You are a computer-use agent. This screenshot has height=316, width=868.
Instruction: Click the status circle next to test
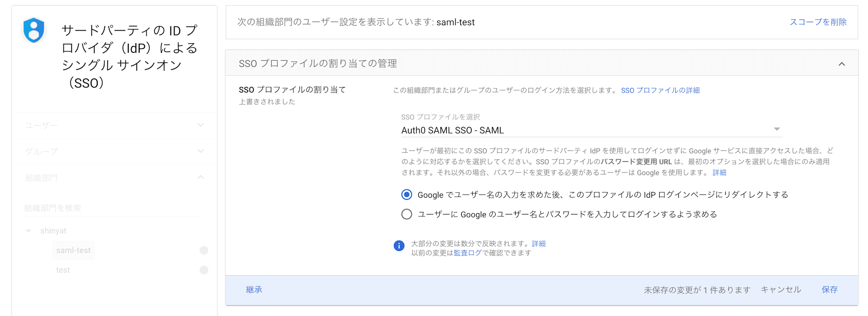point(204,270)
